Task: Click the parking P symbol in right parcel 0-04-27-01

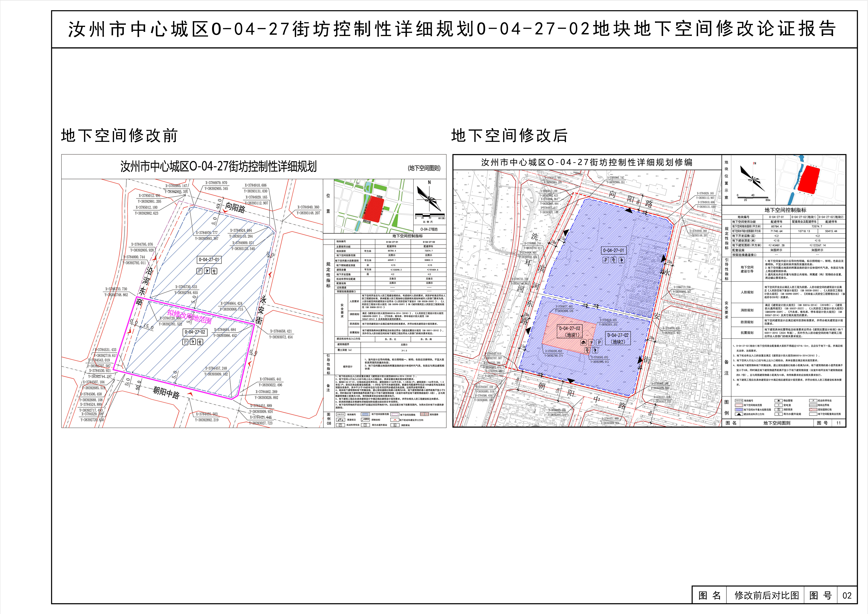Action: pyautogui.click(x=606, y=260)
